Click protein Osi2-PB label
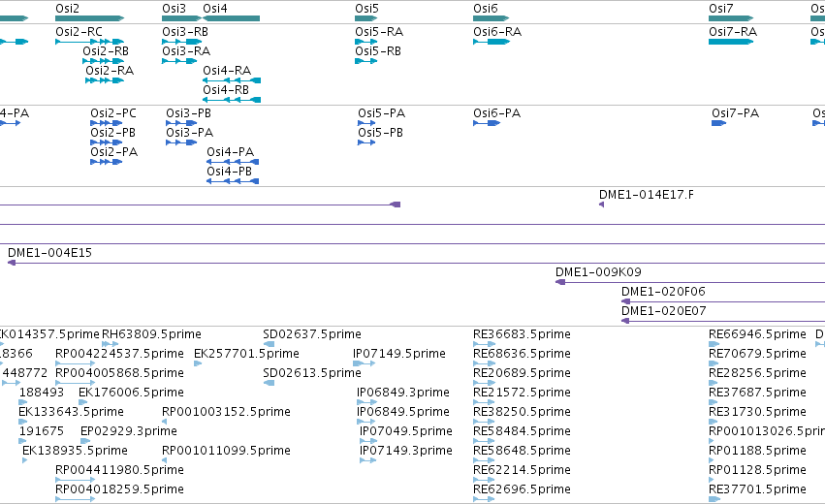This screenshot has width=825, height=504. coord(112,133)
